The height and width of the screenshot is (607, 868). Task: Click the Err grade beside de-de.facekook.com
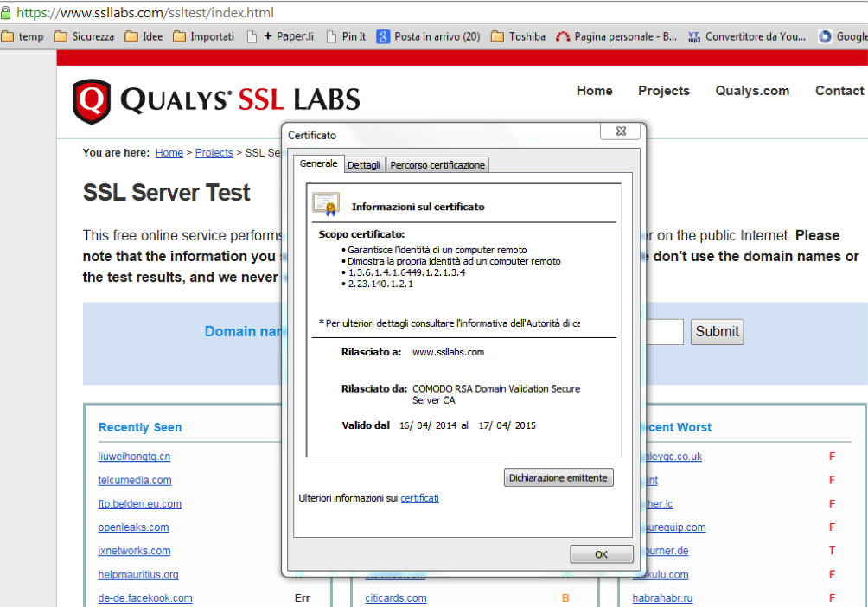(x=303, y=598)
